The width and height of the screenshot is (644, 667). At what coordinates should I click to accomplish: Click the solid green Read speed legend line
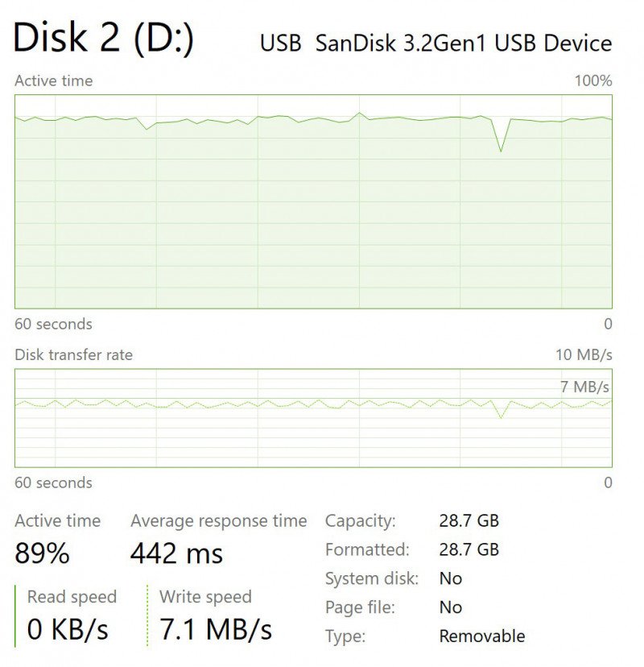point(15,615)
